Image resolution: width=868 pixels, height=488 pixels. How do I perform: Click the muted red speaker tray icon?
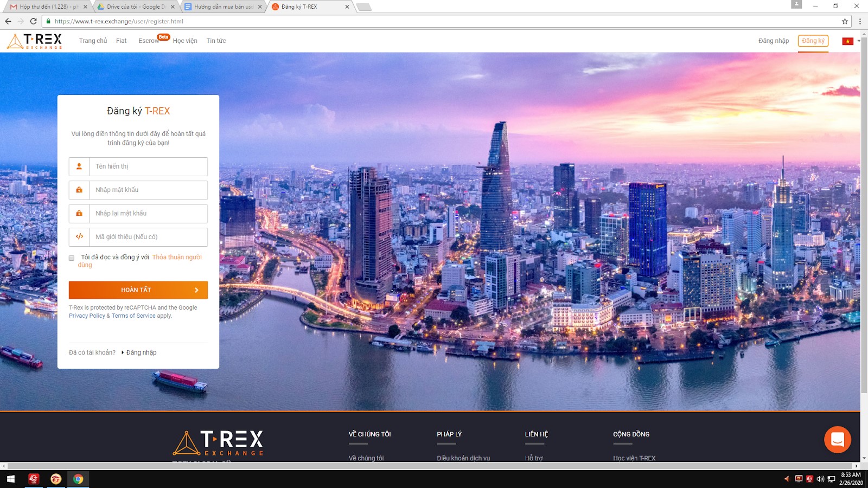click(787, 479)
